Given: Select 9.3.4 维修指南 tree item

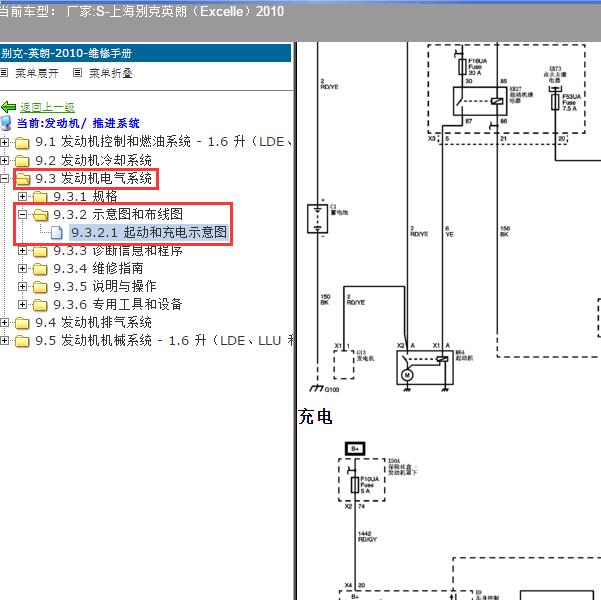Looking at the screenshot, I should [x=98, y=268].
